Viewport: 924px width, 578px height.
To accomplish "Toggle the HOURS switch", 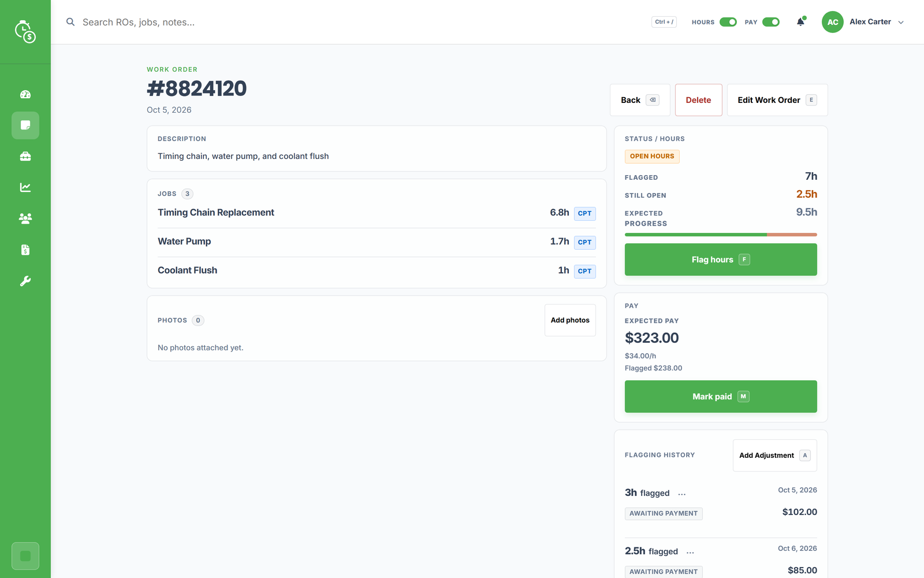I will (728, 22).
